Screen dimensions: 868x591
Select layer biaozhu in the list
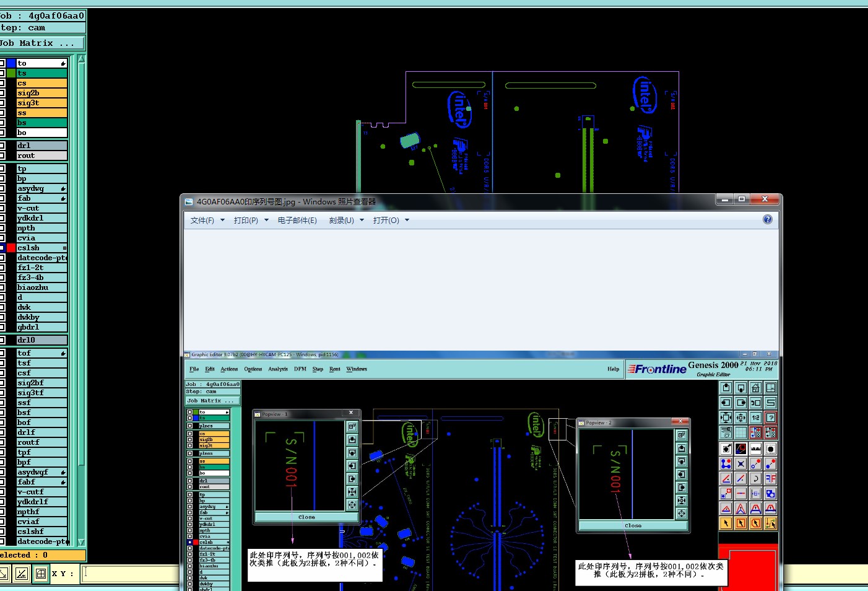pyautogui.click(x=41, y=287)
